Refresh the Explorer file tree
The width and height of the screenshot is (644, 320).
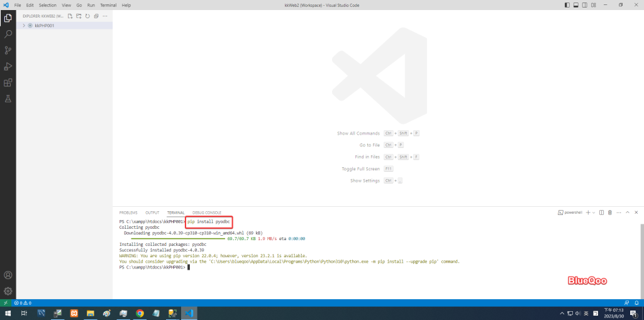coord(87,16)
